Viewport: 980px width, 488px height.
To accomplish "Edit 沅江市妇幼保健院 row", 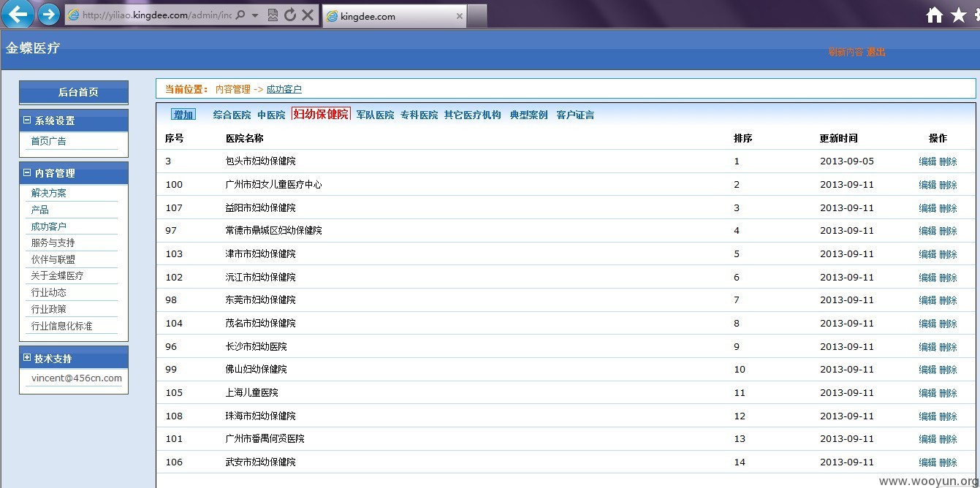I will 927,278.
